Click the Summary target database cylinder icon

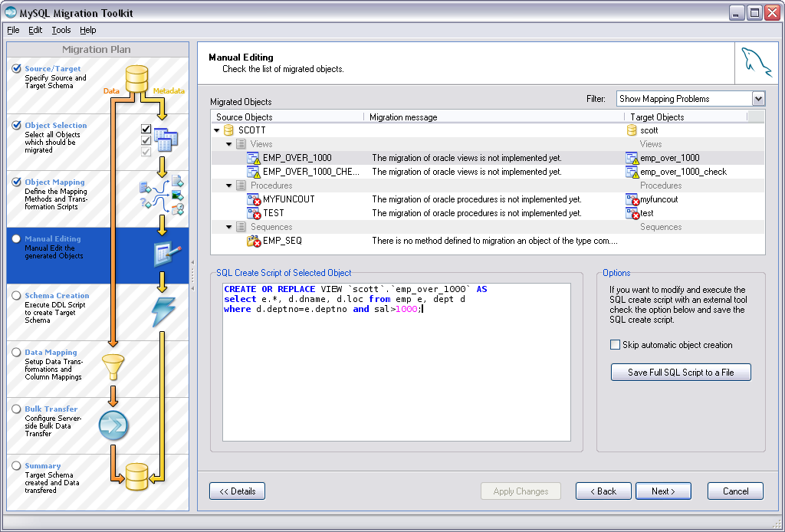[x=136, y=477]
